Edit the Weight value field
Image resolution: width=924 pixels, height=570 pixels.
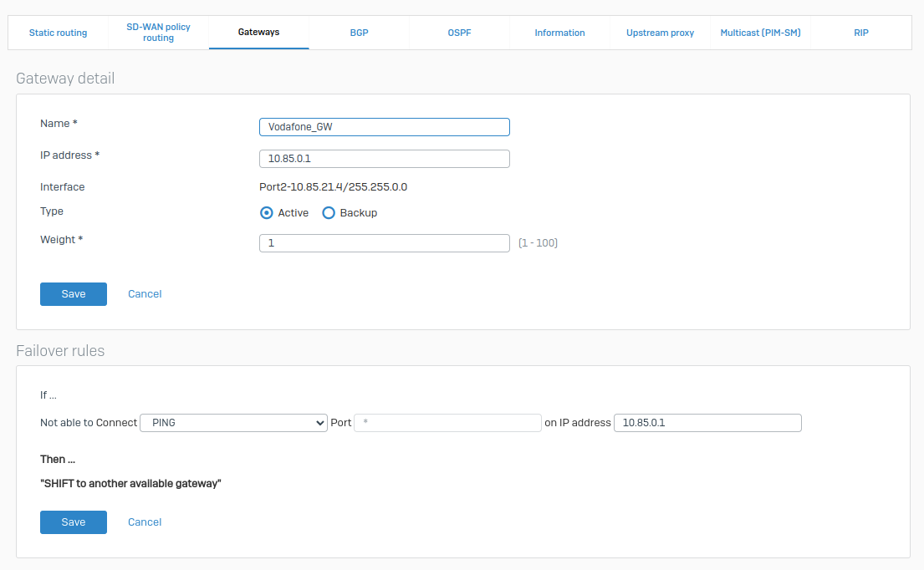click(384, 242)
